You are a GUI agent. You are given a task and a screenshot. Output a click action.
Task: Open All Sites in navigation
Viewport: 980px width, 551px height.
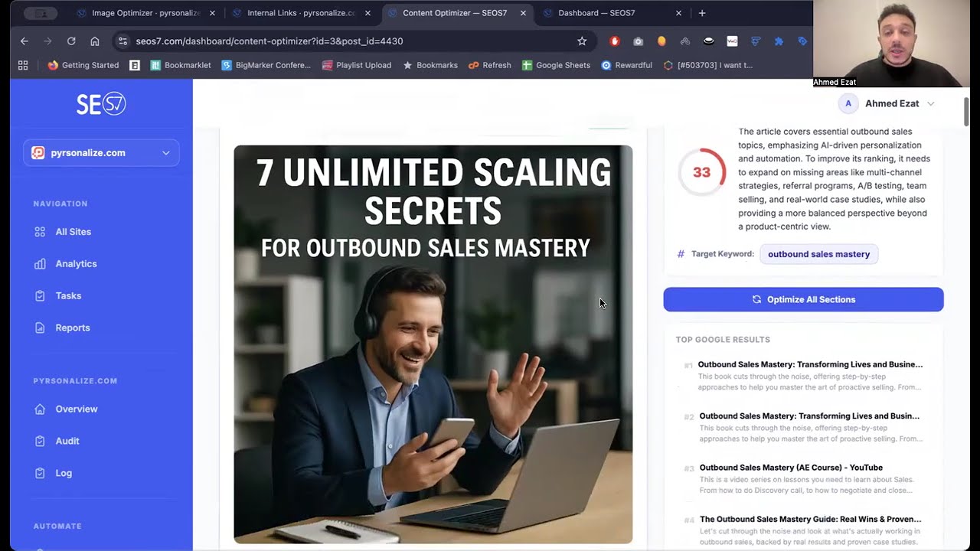pos(73,232)
